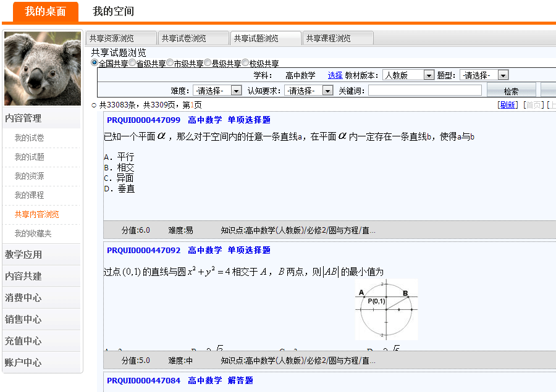Select the 校级共享 radio button

[x=245, y=63]
